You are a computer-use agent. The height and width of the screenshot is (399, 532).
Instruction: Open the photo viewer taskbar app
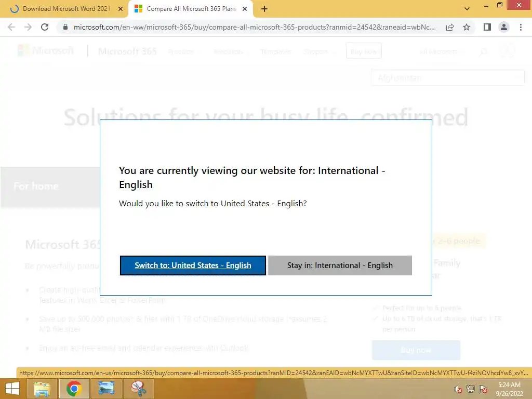click(106, 389)
